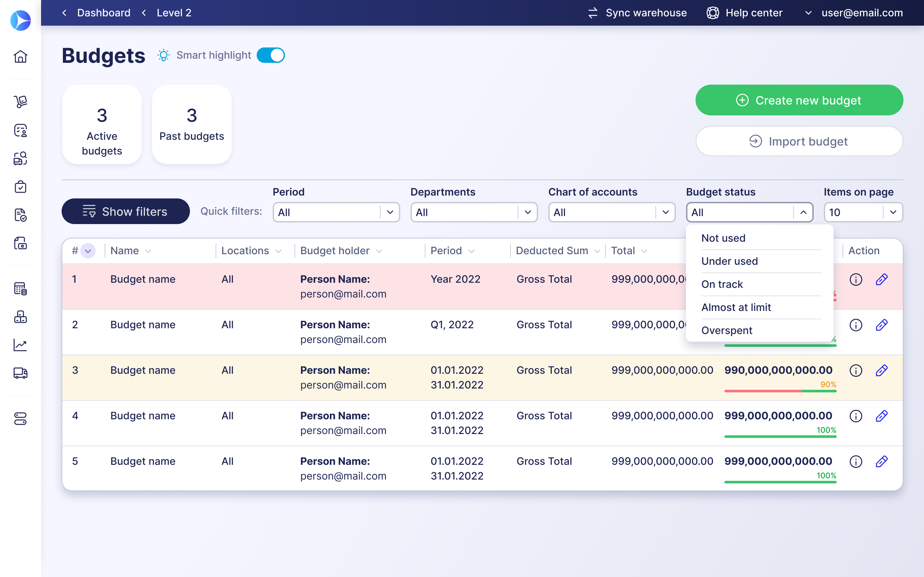Click the Create new budget button
Screen dimensions: 924x577
coord(799,100)
